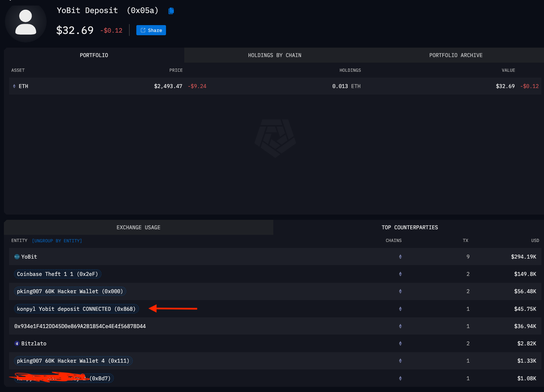Open the ETH asset row name

(x=23, y=86)
